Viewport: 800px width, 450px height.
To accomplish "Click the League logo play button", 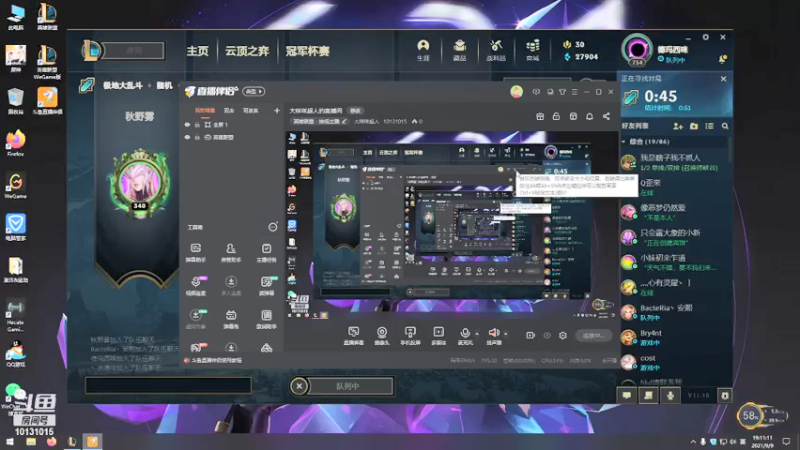I will tap(92, 51).
